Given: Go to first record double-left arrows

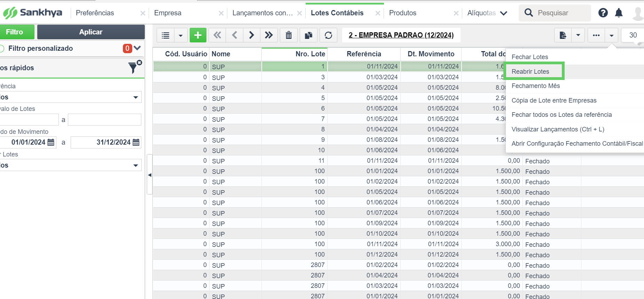Looking at the screenshot, I should (217, 35).
